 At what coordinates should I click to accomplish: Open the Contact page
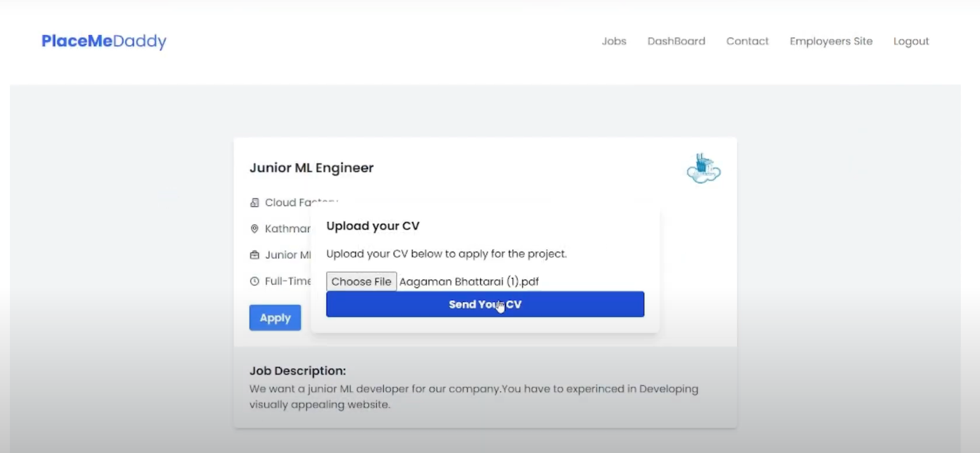(747, 41)
